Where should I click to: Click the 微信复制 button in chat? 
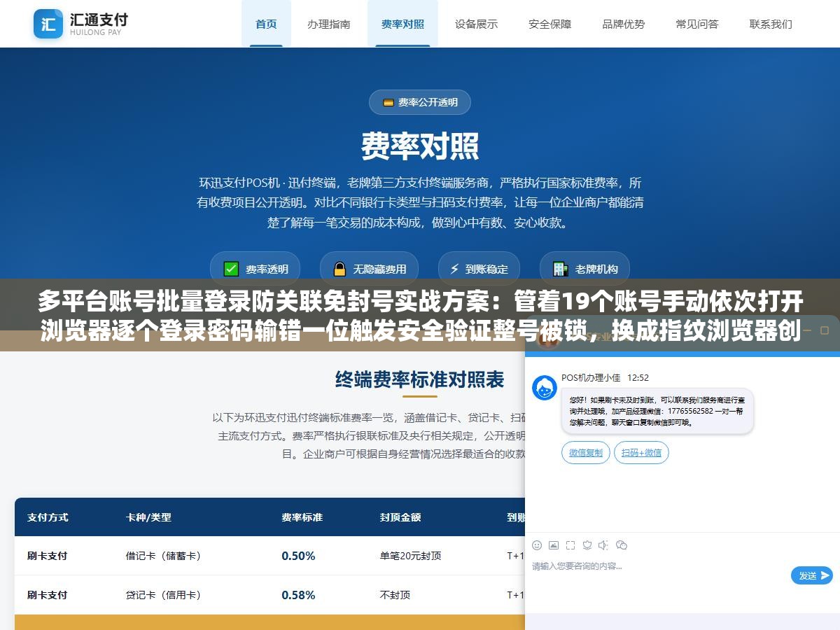586,453
